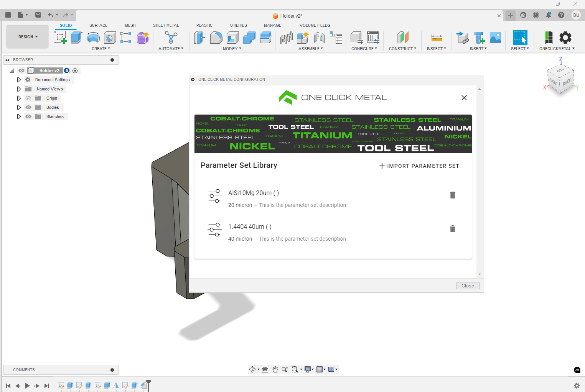The width and height of the screenshot is (585, 392).
Task: Hide the Bodies folder
Action: point(28,107)
